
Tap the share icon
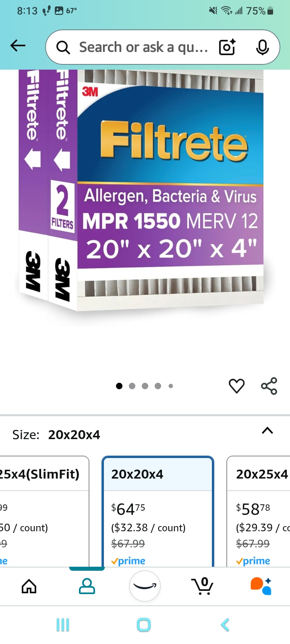coord(269,386)
